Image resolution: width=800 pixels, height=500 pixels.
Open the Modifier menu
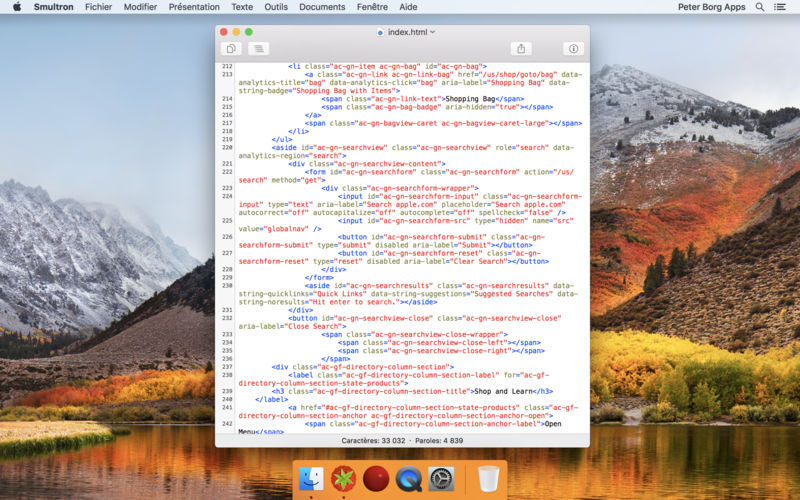(x=140, y=7)
